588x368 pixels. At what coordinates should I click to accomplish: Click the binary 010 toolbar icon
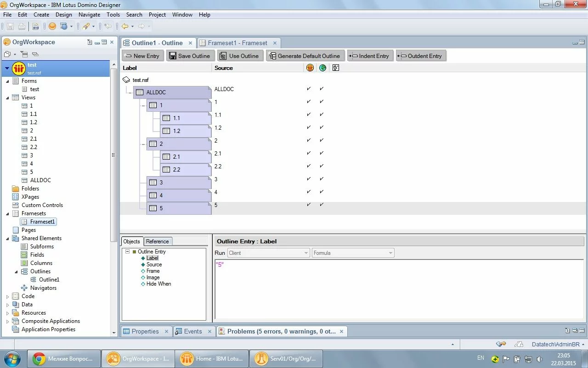click(35, 27)
